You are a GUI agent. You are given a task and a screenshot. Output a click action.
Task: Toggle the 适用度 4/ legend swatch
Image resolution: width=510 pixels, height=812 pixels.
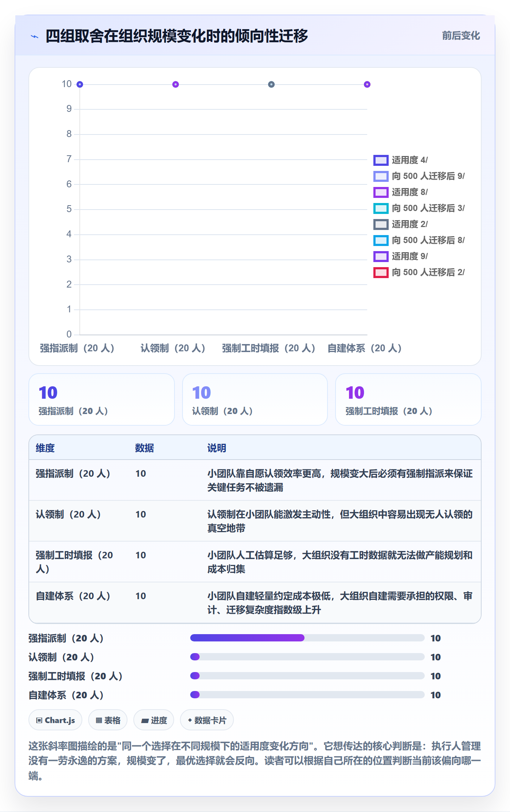[x=381, y=160]
